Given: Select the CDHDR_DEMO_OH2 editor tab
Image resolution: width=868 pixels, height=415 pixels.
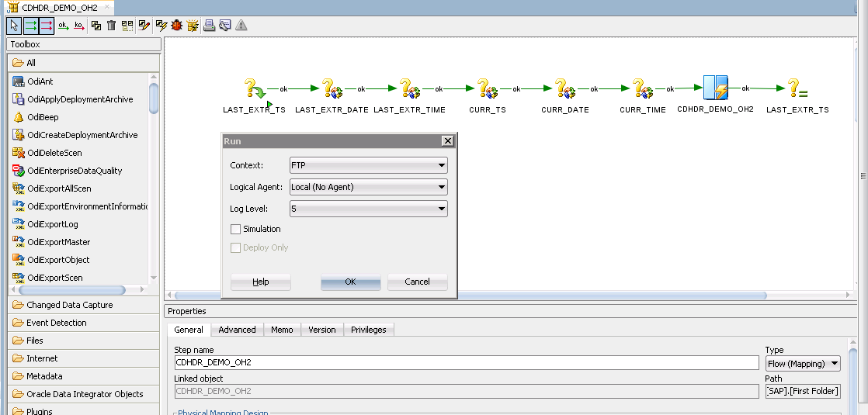Looking at the screenshot, I should tap(60, 8).
